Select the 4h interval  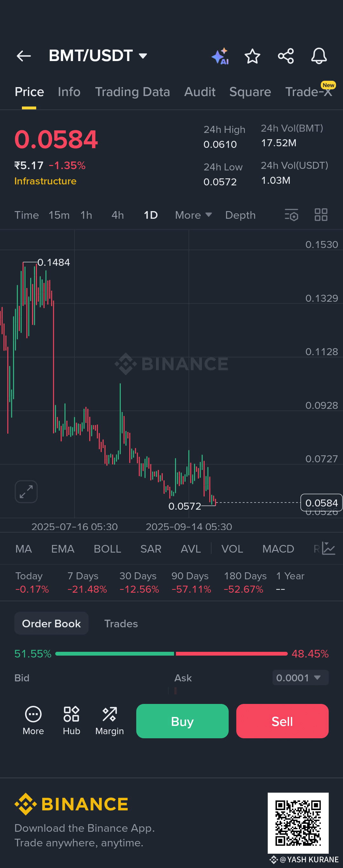point(118,215)
